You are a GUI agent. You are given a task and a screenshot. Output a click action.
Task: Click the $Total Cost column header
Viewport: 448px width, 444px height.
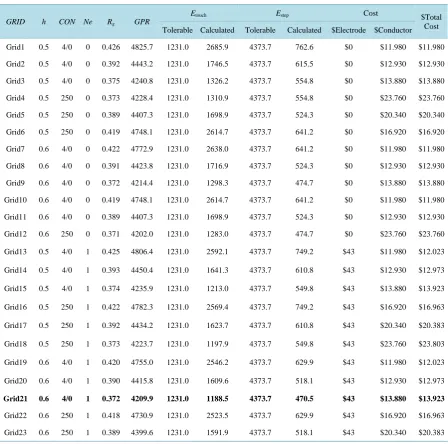(x=431, y=21)
